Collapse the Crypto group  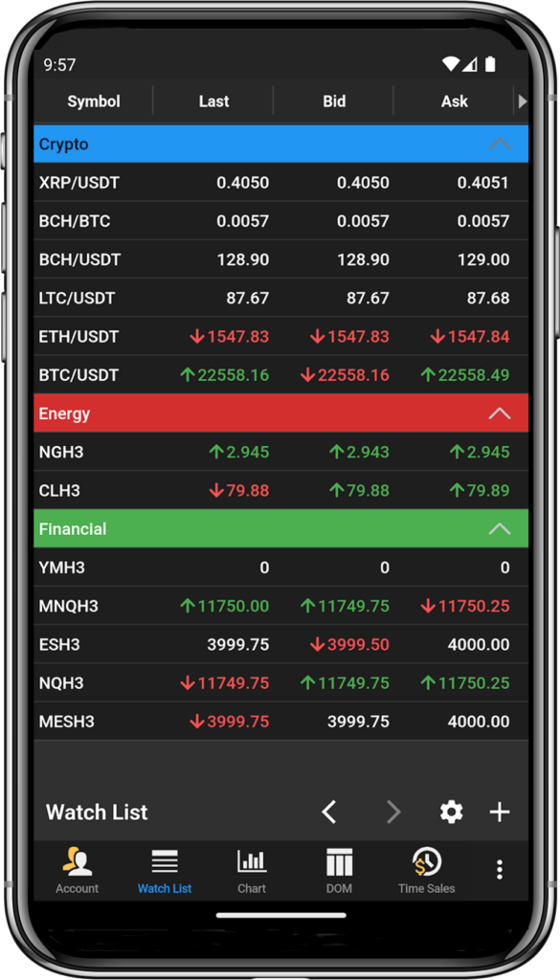pos(500,144)
